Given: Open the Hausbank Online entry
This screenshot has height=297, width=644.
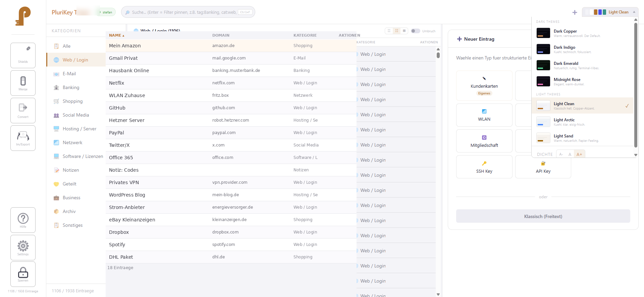Looking at the screenshot, I should pyautogui.click(x=231, y=71).
